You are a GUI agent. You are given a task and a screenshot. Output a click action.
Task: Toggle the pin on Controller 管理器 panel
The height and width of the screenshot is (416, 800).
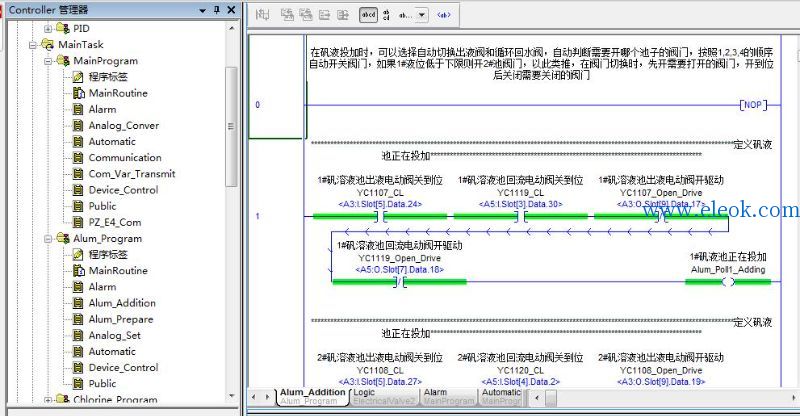coord(217,10)
